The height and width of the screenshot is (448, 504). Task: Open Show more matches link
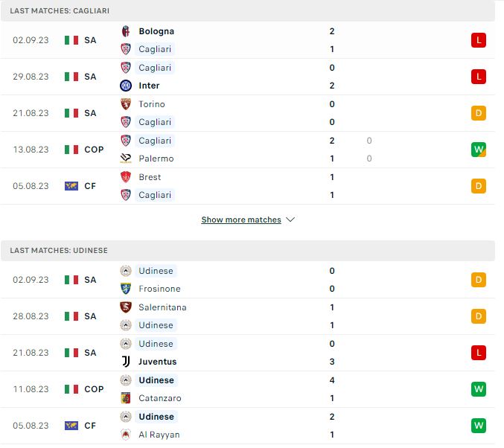[241, 220]
